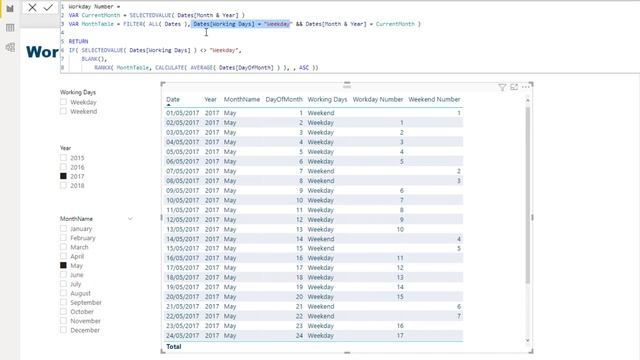
Task: Click RANKX function in formula
Action: point(102,67)
